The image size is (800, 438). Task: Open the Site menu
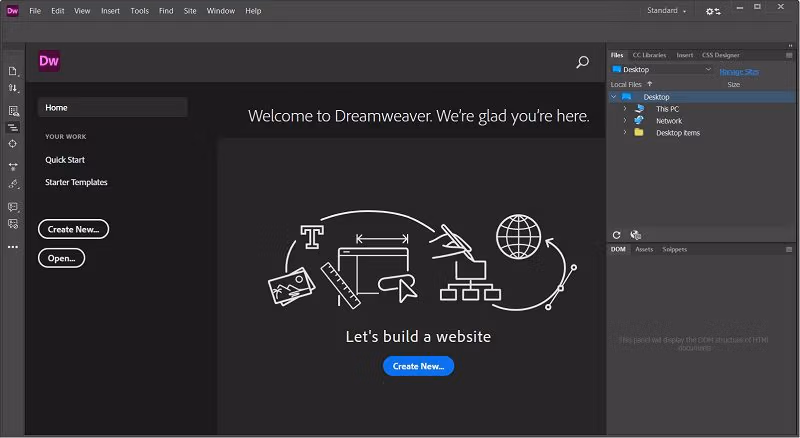click(190, 11)
